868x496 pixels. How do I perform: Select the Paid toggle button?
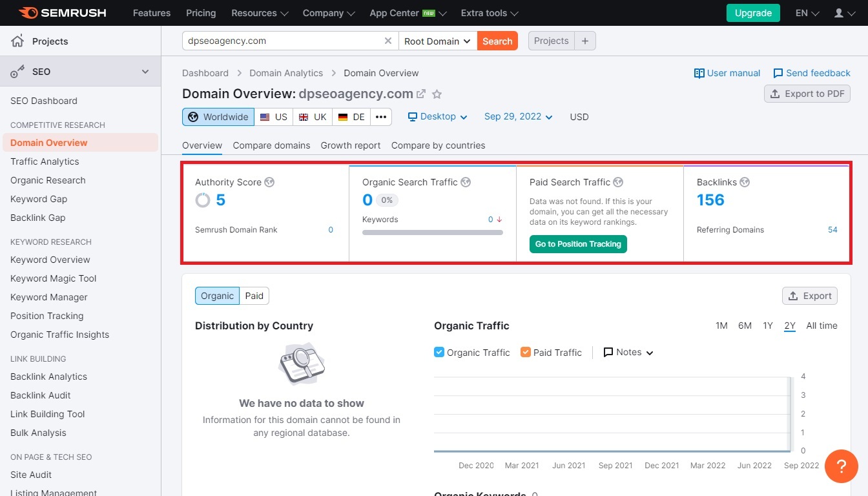(254, 296)
